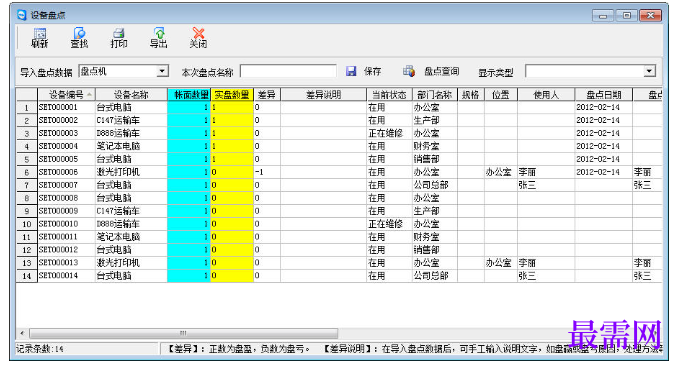Click the 盘点查询 icon

[x=409, y=71]
